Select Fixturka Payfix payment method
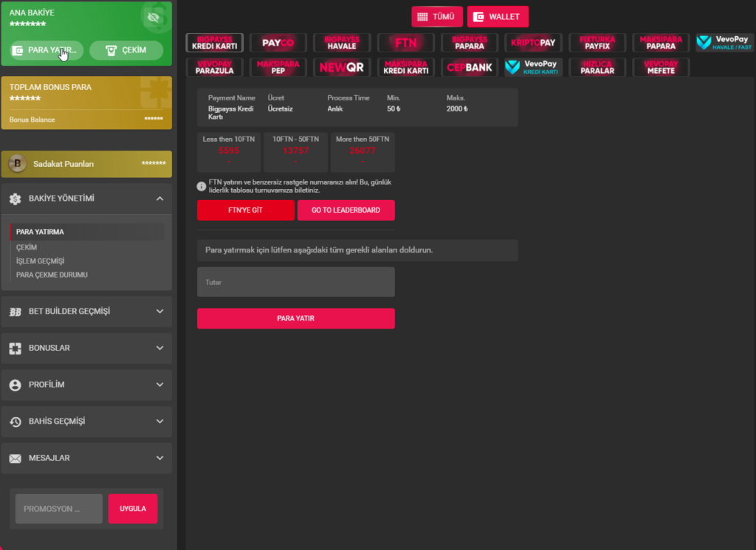This screenshot has height=550, width=756. [x=597, y=43]
